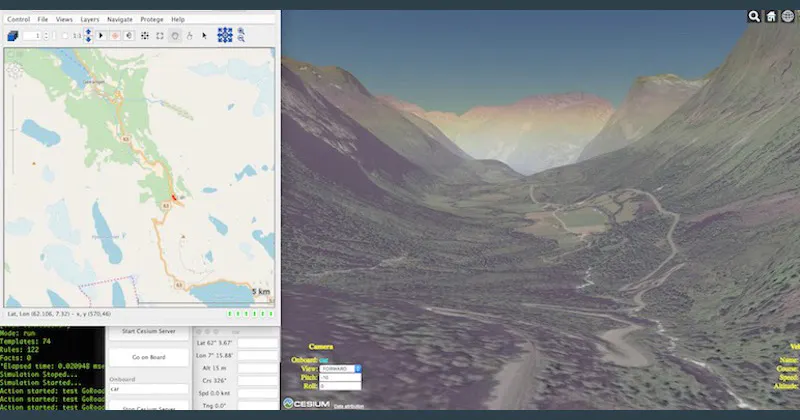Click the Alt 15 m input field

pos(258,368)
